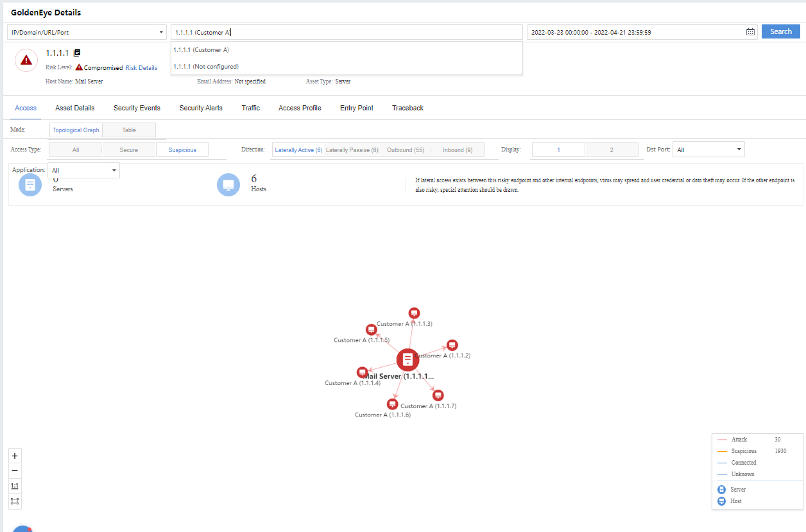
Task: Click the fit-to-screen graph icon
Action: (x=15, y=501)
